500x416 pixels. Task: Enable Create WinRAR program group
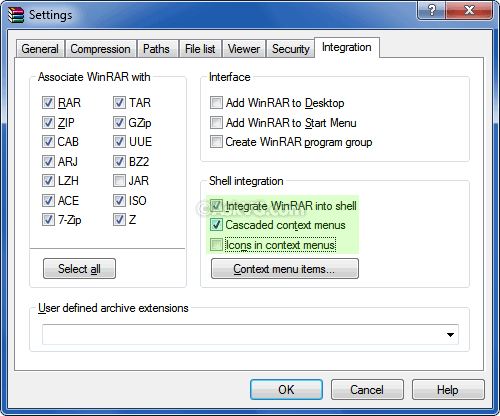216,142
